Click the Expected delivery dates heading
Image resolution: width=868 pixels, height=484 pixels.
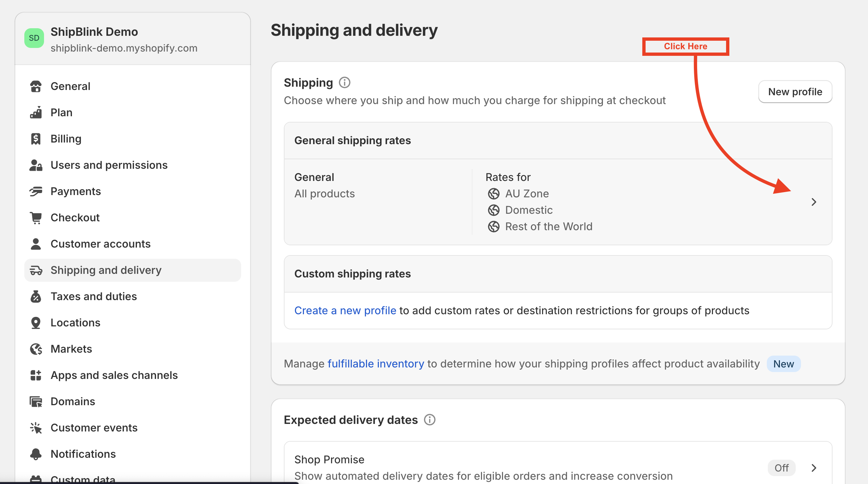click(x=351, y=420)
